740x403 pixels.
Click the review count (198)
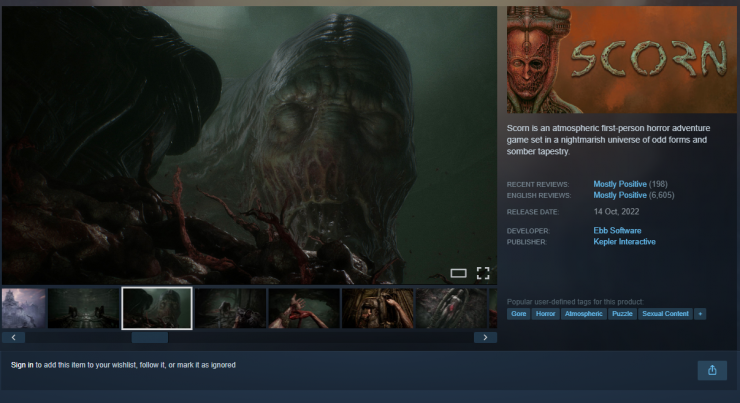(x=658, y=184)
